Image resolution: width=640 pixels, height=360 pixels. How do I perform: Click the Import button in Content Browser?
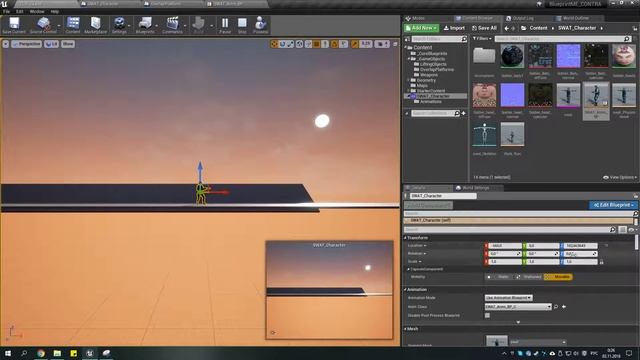pyautogui.click(x=454, y=28)
